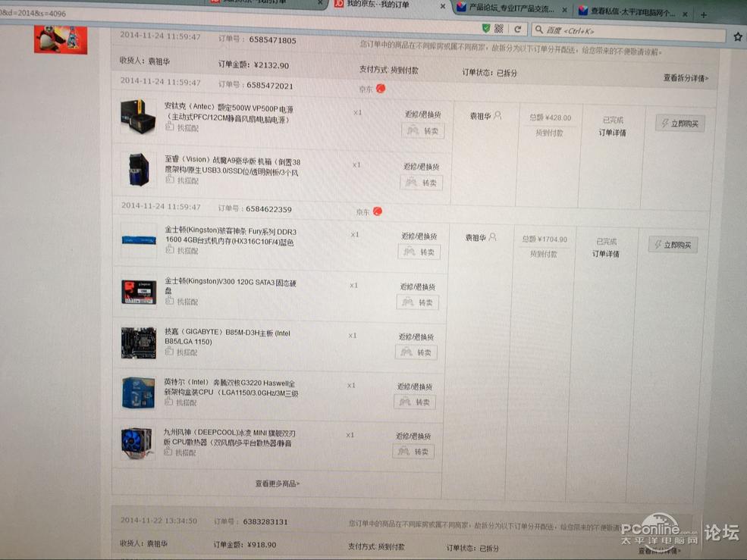Click person icon beside 袁祖华 in first order

point(497,115)
